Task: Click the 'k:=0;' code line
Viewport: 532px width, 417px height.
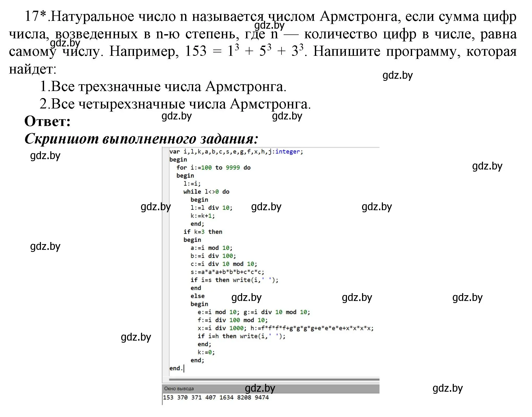Action: (x=206, y=353)
